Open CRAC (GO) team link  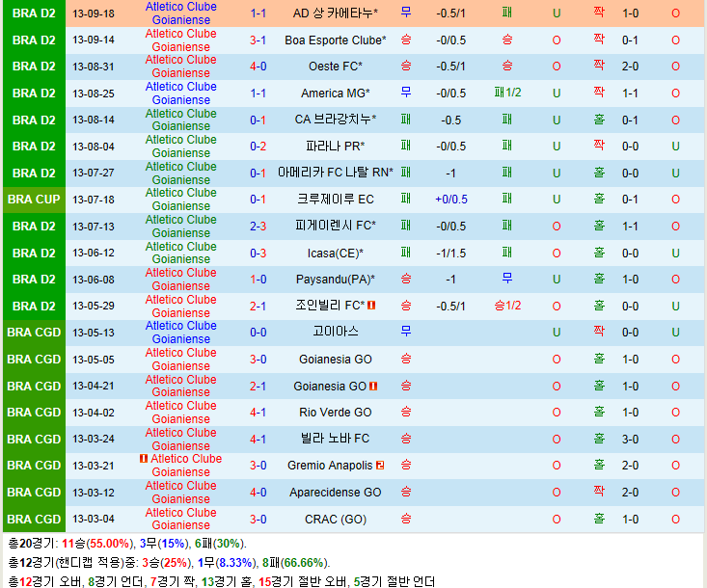[x=335, y=519]
